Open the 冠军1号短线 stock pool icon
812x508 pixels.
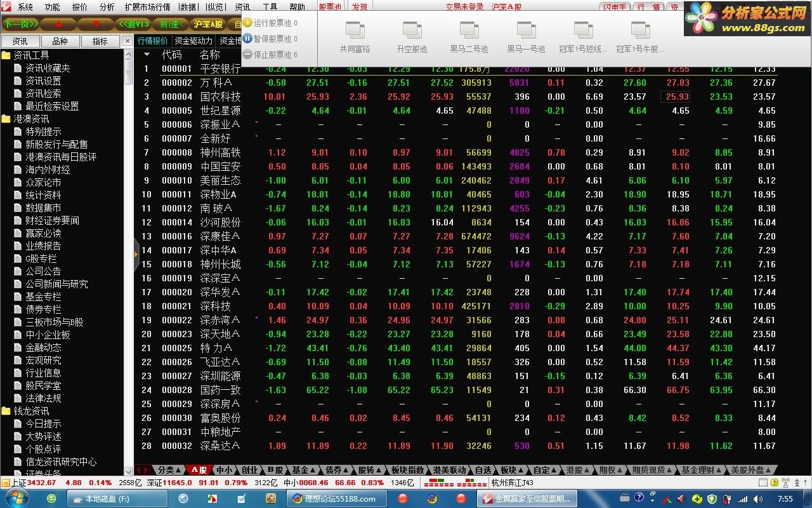[583, 29]
